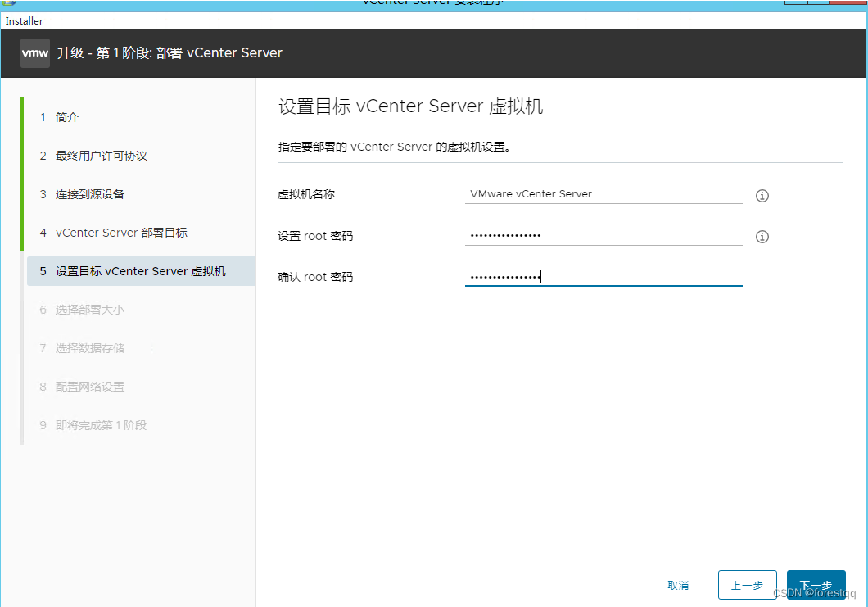
Task: Select step 3 连接到源设备
Action: (83, 194)
